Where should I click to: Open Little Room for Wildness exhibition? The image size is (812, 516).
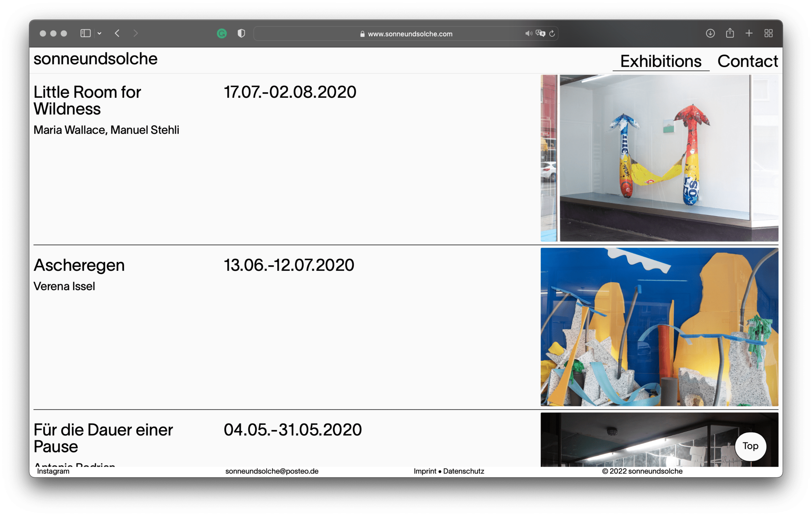(x=87, y=101)
